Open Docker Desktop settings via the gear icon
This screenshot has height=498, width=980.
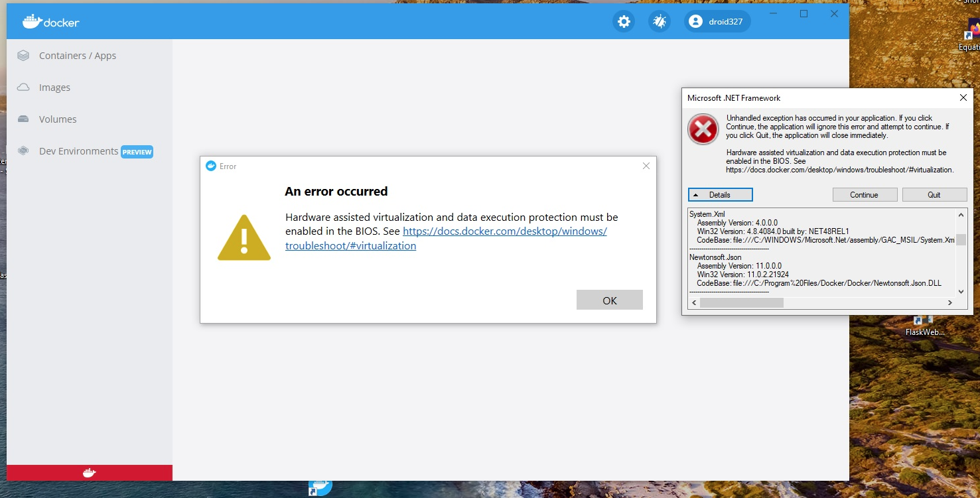[623, 21]
